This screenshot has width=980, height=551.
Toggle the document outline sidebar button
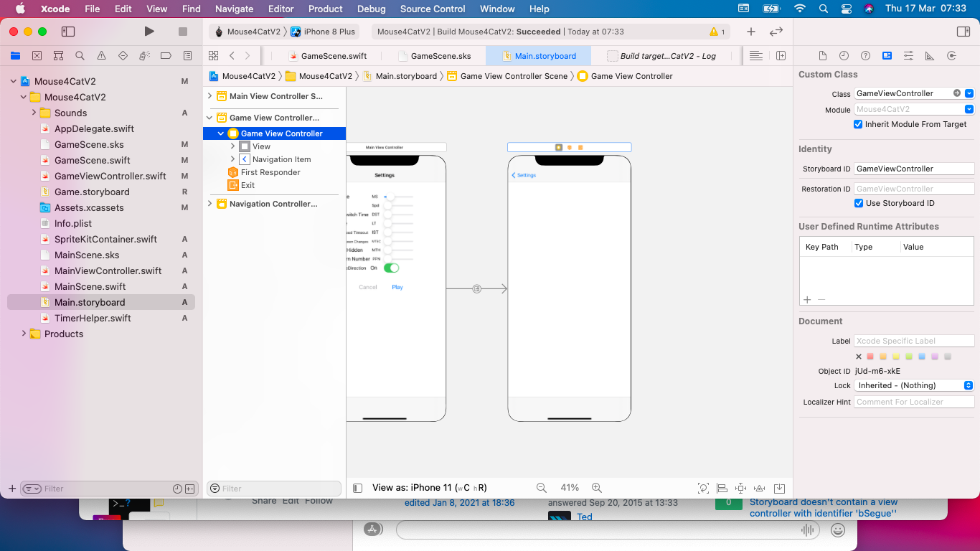click(358, 488)
